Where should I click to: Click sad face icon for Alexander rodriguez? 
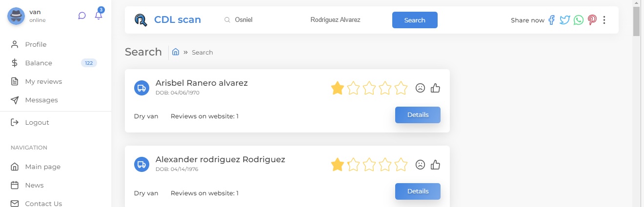[x=420, y=165]
